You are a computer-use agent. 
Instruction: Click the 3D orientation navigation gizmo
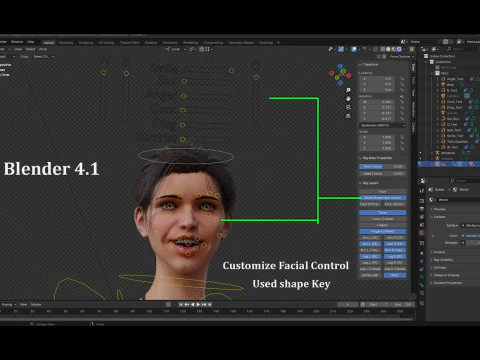pos(340,74)
